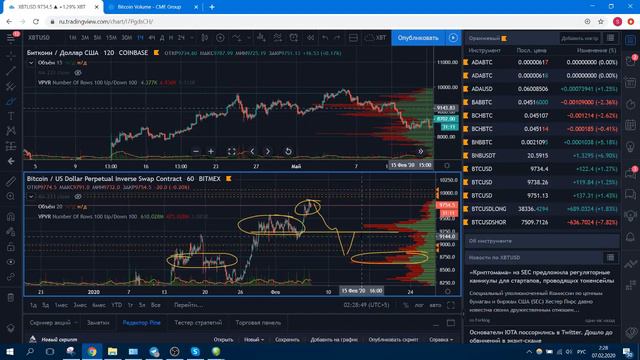
Task: Select the zoom-in magnifier tool
Action: [11, 197]
